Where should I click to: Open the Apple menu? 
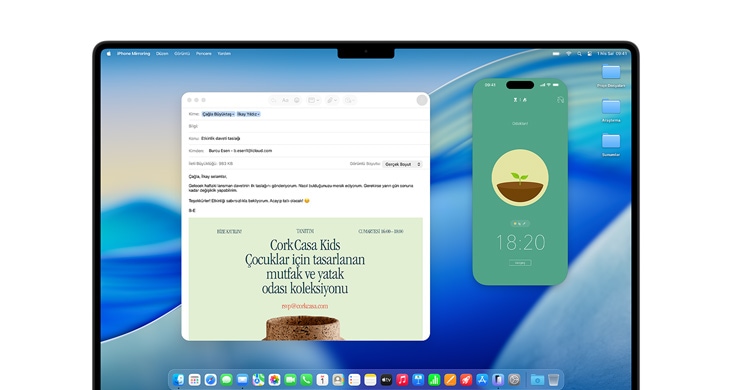(109, 53)
